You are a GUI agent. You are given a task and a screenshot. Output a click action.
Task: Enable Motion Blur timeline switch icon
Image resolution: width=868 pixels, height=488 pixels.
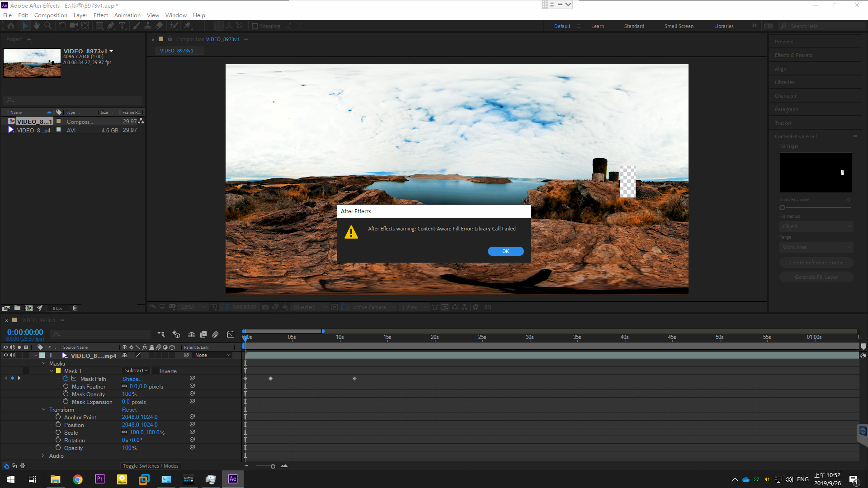(x=215, y=334)
